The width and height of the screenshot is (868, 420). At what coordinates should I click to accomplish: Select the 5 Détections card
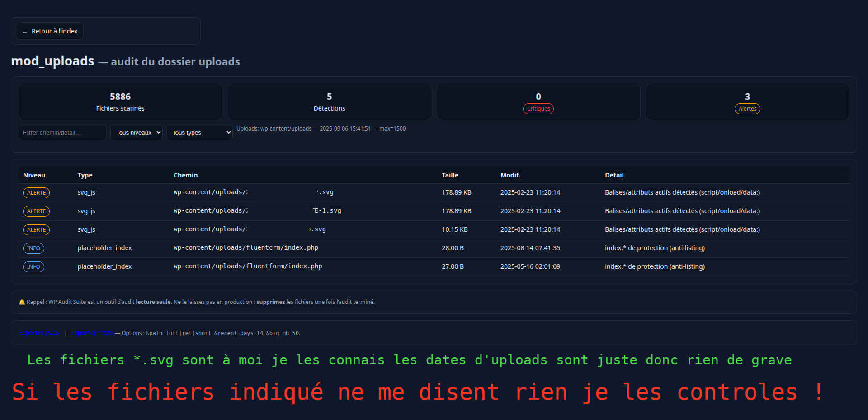[329, 102]
